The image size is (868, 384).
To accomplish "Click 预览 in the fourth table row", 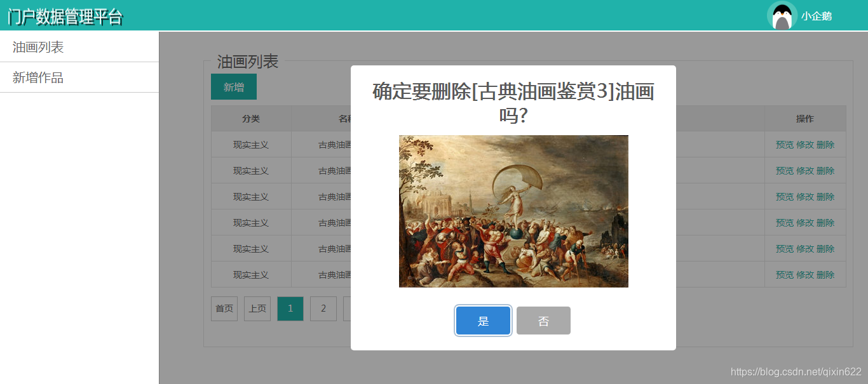I will [785, 223].
